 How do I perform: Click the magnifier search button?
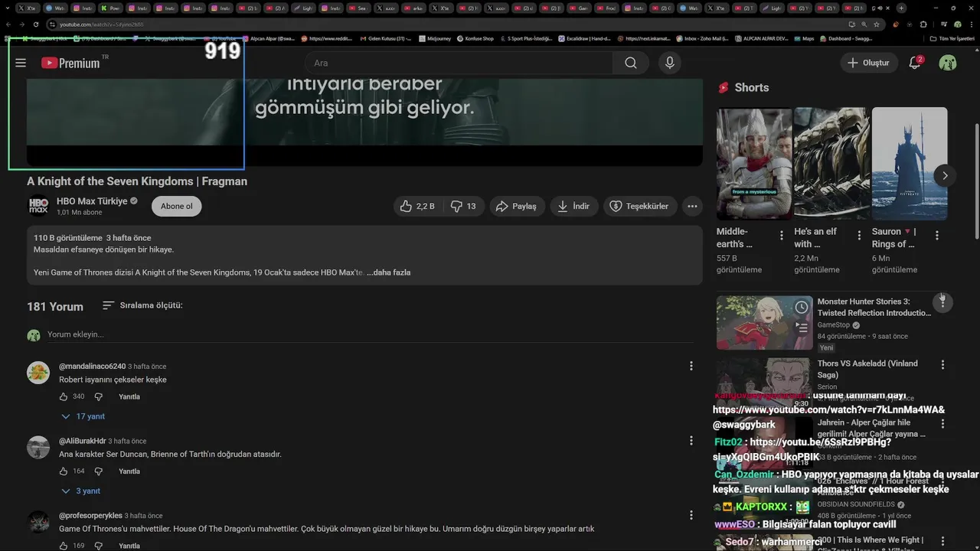tap(631, 63)
